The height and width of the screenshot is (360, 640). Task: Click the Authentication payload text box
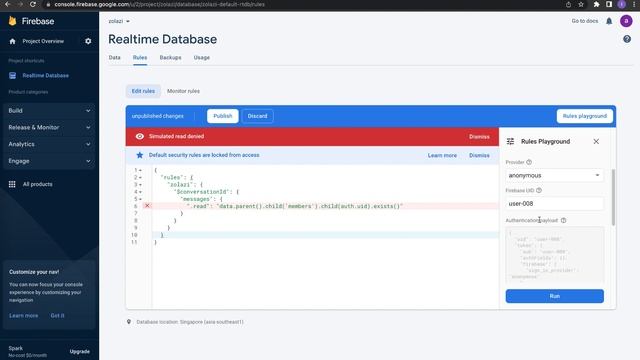[554, 255]
